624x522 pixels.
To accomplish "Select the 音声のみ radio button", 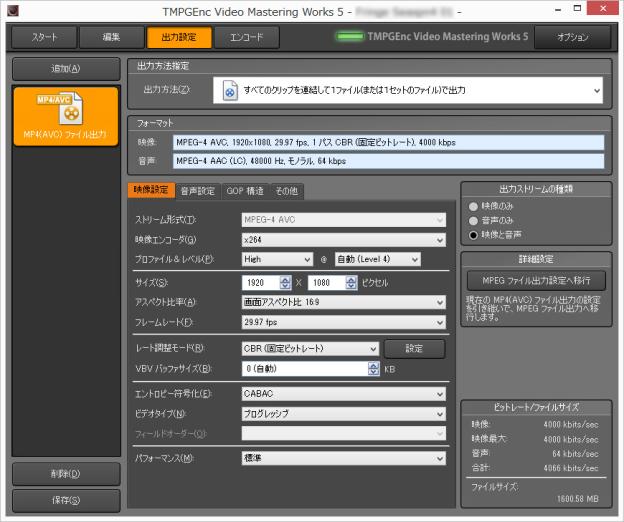I will tap(474, 221).
